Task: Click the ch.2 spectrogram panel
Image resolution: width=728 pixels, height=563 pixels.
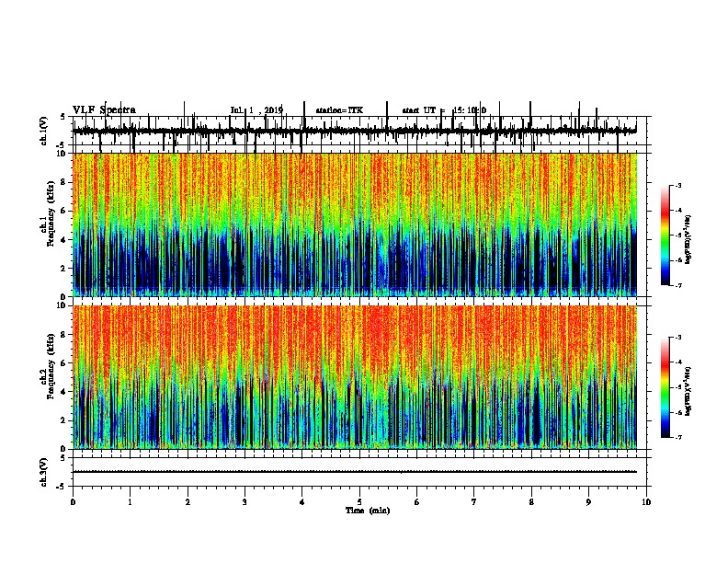Action: [x=355, y=377]
